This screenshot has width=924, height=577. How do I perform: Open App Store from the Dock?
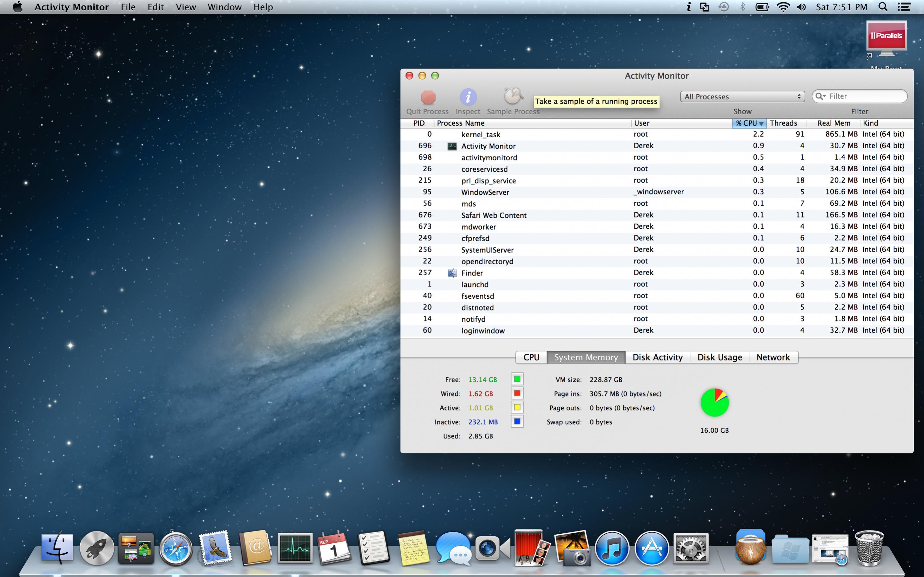[652, 549]
